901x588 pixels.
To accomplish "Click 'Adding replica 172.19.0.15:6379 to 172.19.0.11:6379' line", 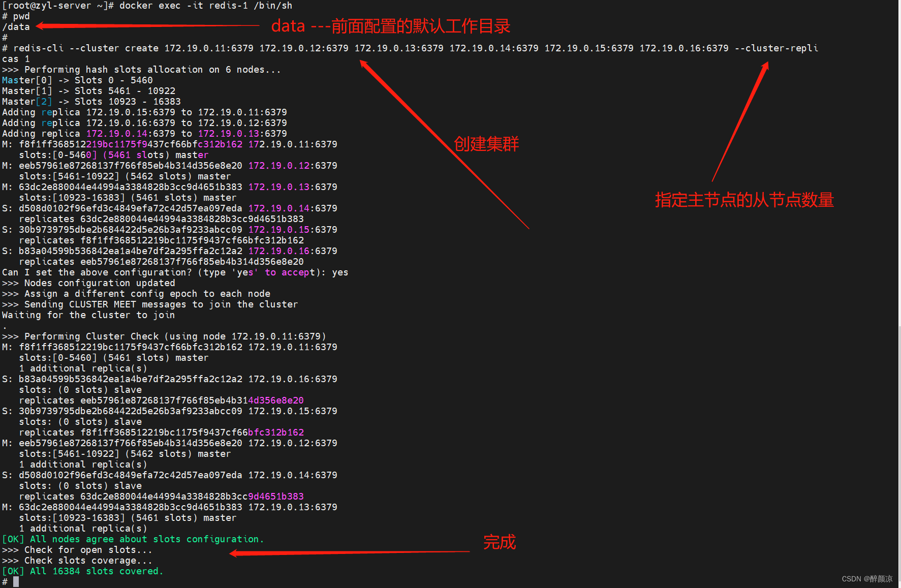I will [x=145, y=112].
